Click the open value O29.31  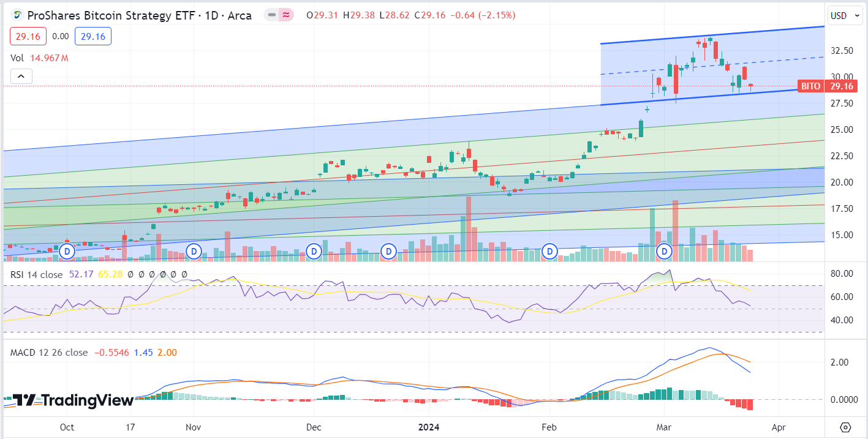pos(323,15)
